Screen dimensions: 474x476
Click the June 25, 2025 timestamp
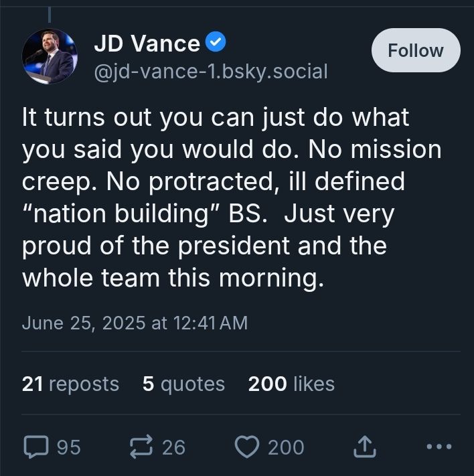pyautogui.click(x=135, y=323)
